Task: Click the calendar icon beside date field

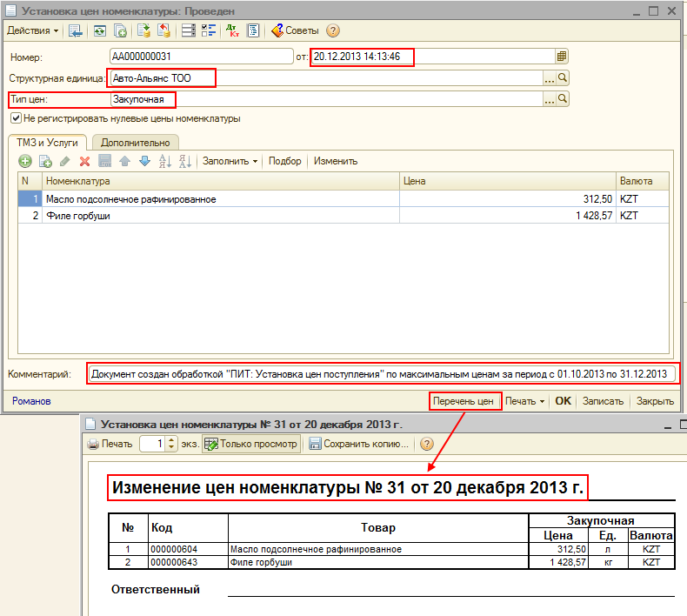Action: pyautogui.click(x=562, y=57)
